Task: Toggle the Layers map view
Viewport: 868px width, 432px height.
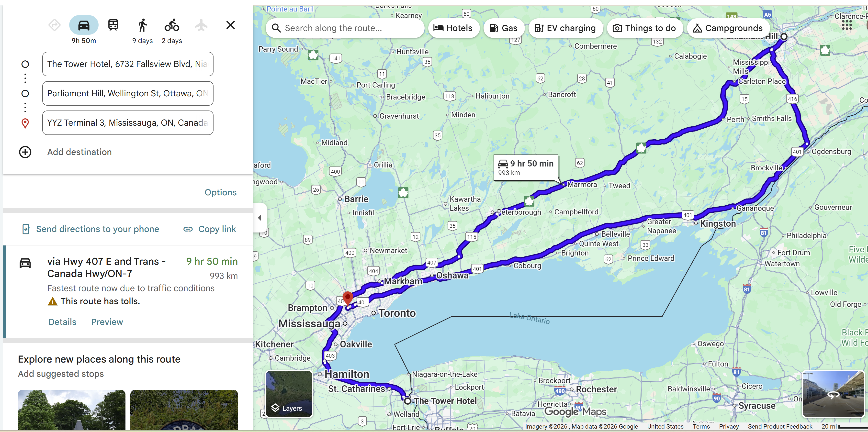Action: pyautogui.click(x=289, y=394)
